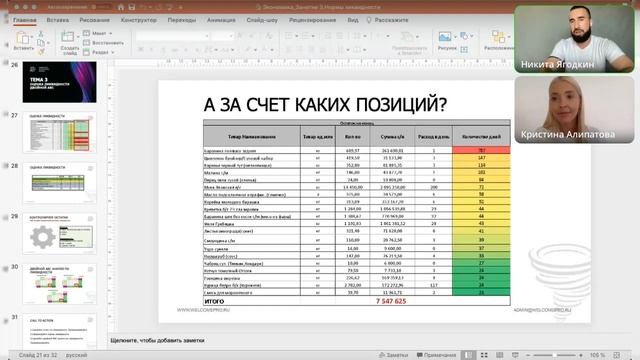640x360 pixels.
Task: Click Fit slide to window icon
Action: pyautogui.click(x=617, y=355)
